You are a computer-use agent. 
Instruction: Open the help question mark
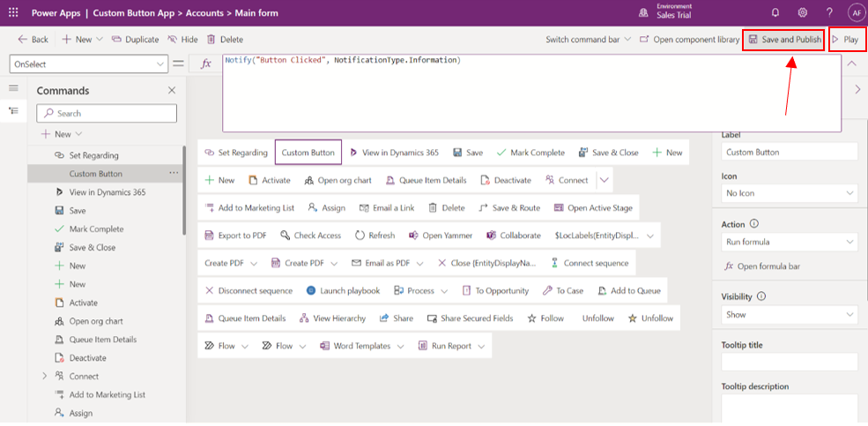(x=829, y=12)
